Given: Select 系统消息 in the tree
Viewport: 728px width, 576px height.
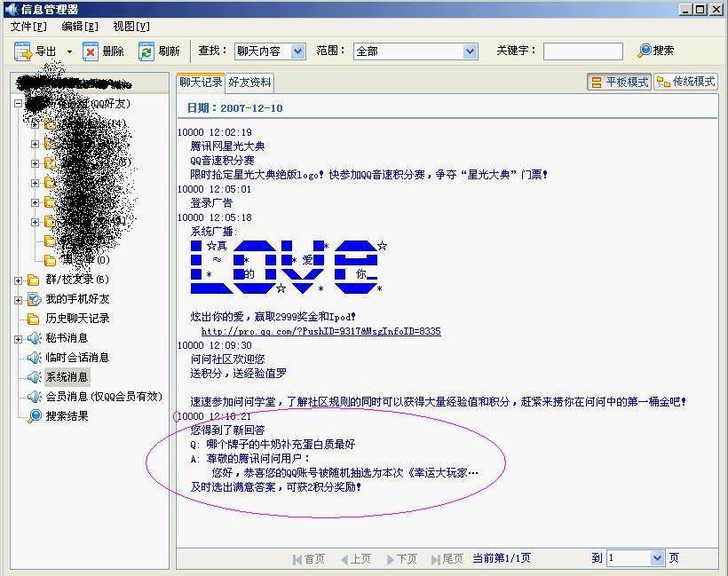Looking at the screenshot, I should pos(67,377).
